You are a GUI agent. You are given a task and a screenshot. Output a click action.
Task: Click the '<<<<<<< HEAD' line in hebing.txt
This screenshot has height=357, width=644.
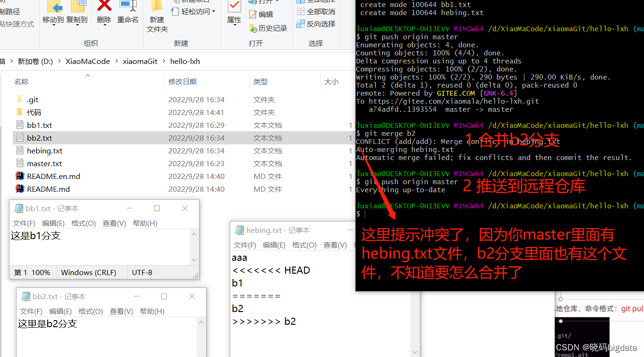[271, 270]
